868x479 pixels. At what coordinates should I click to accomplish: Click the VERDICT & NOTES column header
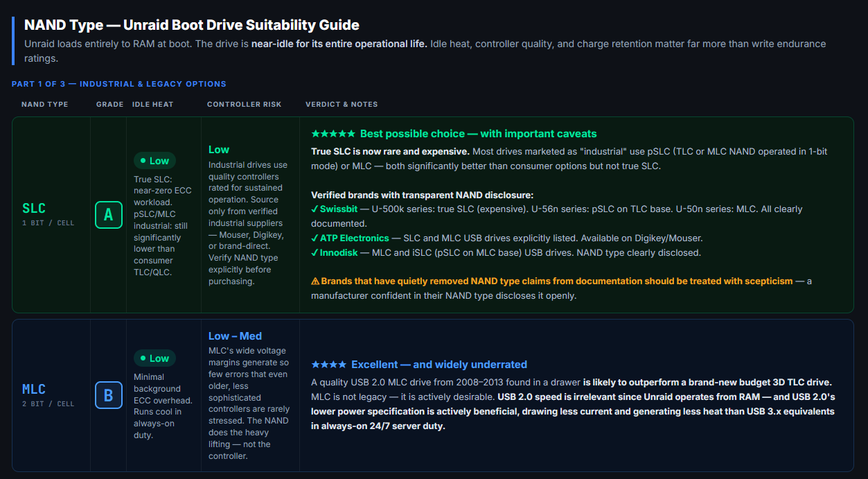[x=342, y=105]
